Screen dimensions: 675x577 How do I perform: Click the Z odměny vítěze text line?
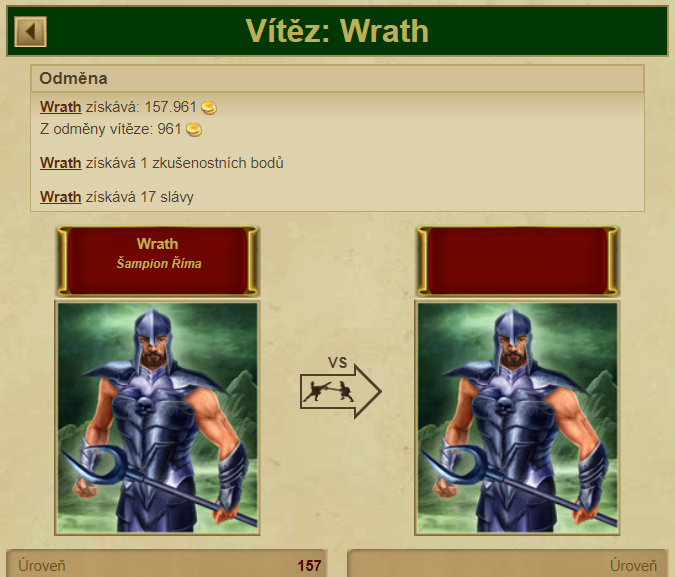point(111,129)
